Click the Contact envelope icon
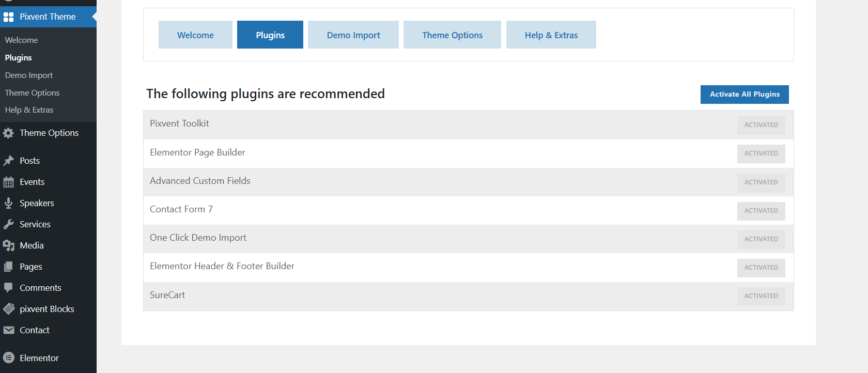The image size is (868, 373). tap(9, 330)
